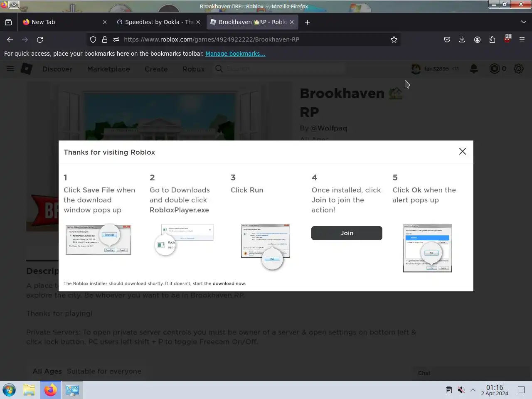Close the Thanks for visiting Roblox dialog
Image resolution: width=532 pixels, height=399 pixels.
(x=462, y=152)
